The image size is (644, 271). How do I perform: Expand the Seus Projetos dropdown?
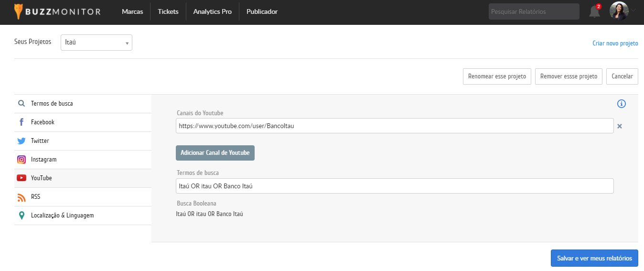click(97, 43)
